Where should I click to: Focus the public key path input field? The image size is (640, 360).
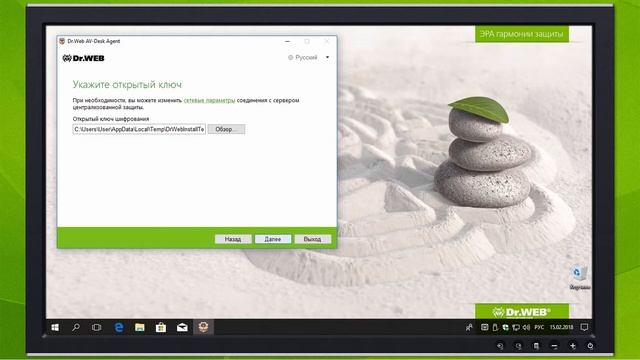(139, 129)
